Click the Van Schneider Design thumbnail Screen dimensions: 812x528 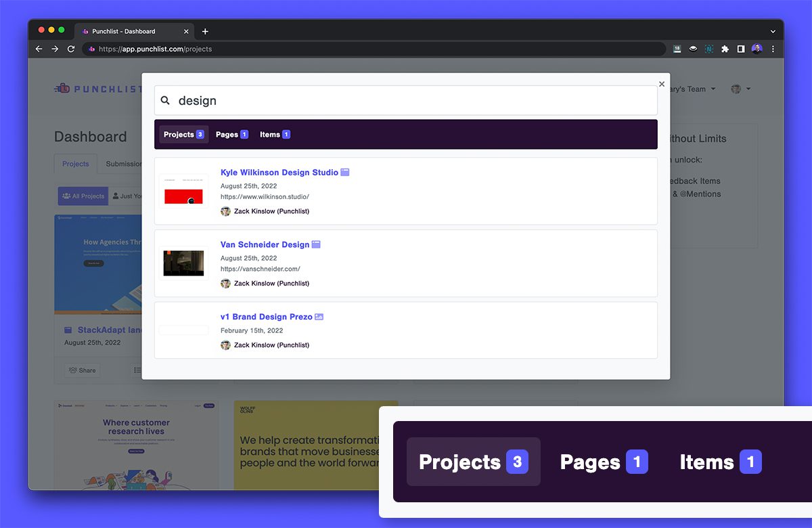click(x=183, y=263)
